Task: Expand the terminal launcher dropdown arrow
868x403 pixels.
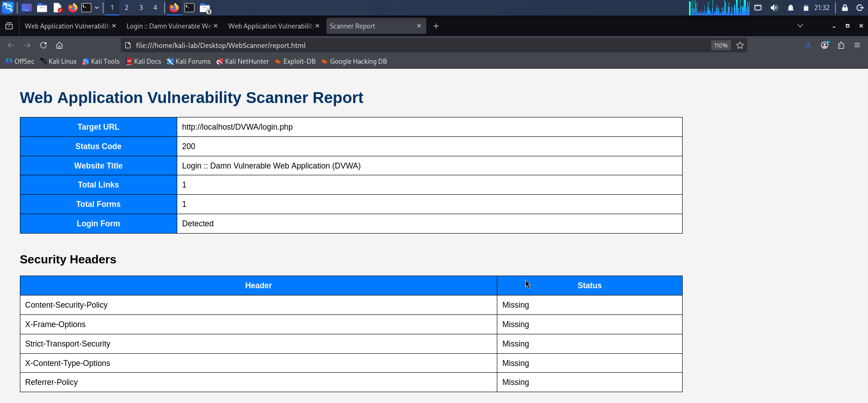Action: coord(97,8)
